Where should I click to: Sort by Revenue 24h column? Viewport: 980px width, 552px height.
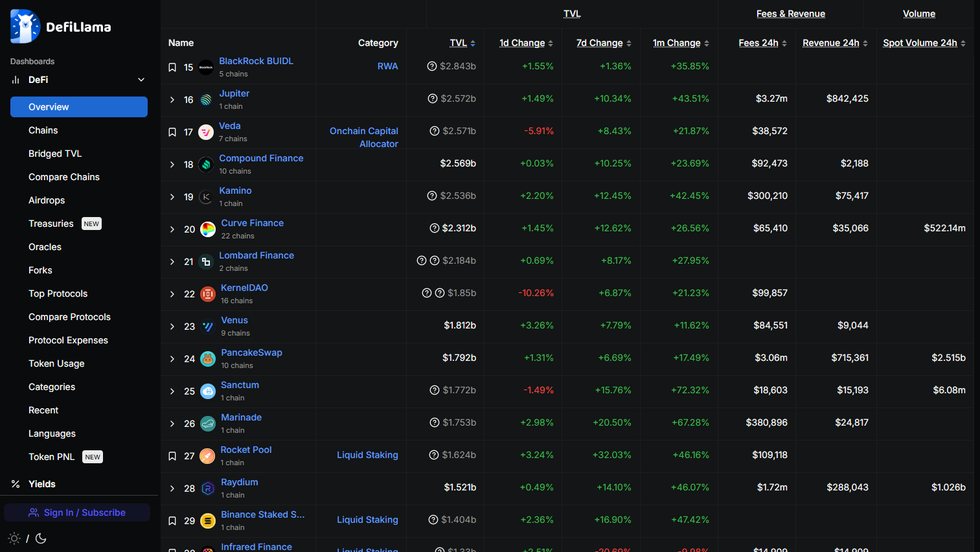tap(835, 43)
